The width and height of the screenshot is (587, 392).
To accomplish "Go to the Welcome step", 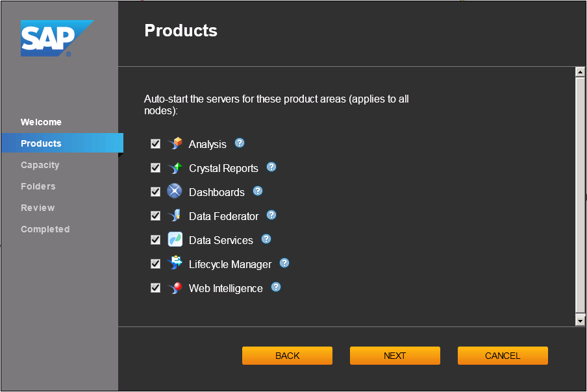I will 41,122.
